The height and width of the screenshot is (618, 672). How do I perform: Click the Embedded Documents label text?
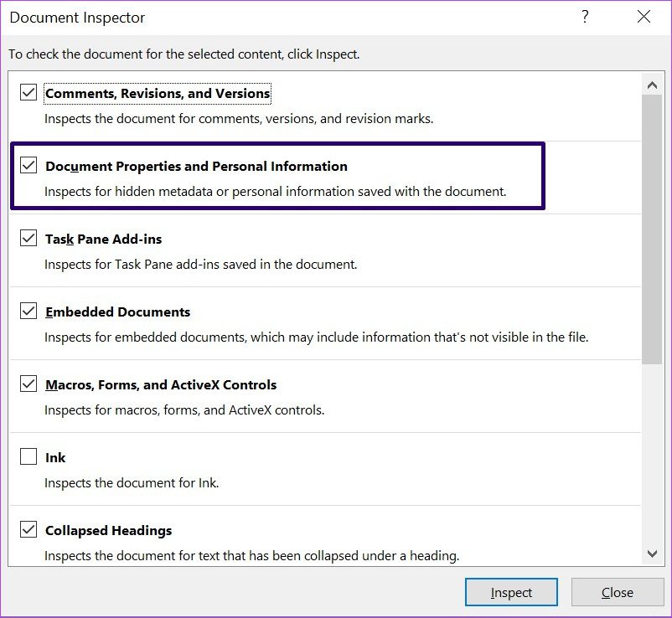(x=118, y=312)
